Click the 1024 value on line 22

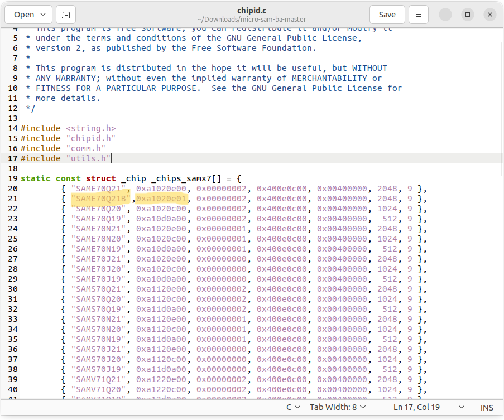(x=387, y=209)
